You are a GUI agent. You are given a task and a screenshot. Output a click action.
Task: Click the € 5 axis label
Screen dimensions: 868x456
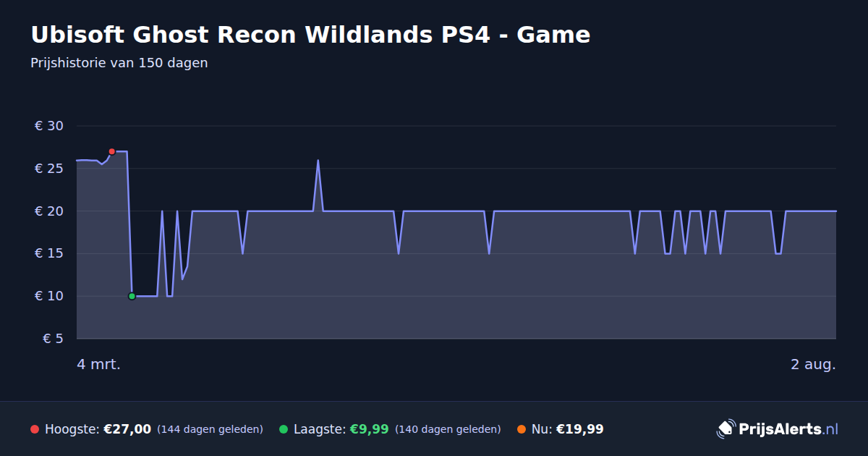click(x=53, y=339)
